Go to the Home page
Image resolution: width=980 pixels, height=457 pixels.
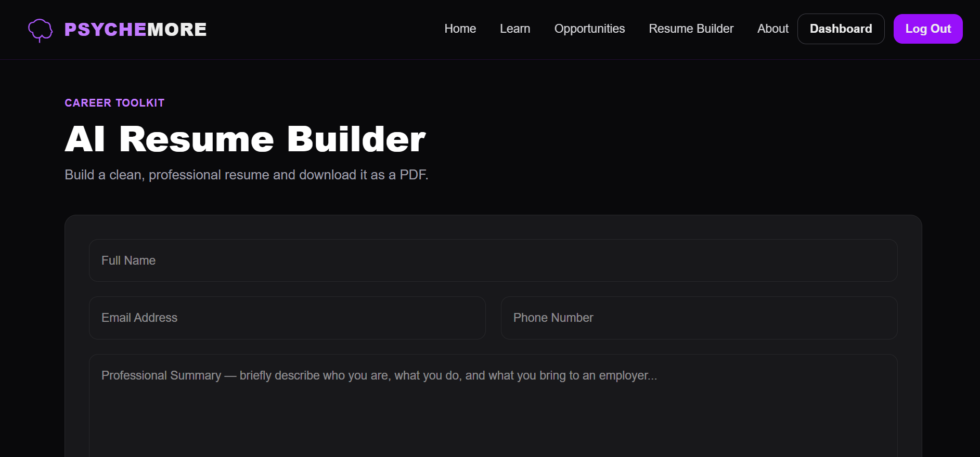[460, 29]
